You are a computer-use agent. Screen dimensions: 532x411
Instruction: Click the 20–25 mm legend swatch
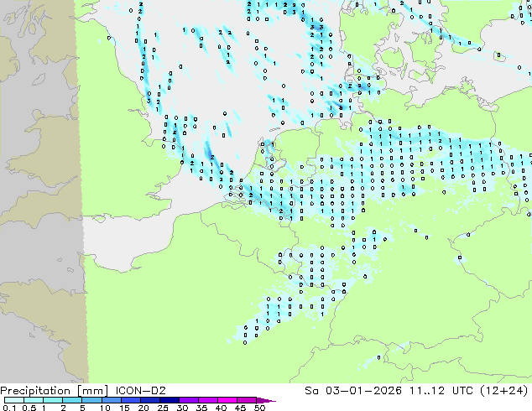[x=149, y=400]
